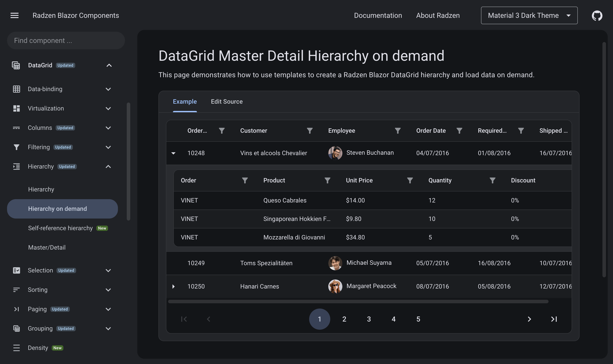
Task: Select current pager page 1
Action: pyautogui.click(x=319, y=319)
